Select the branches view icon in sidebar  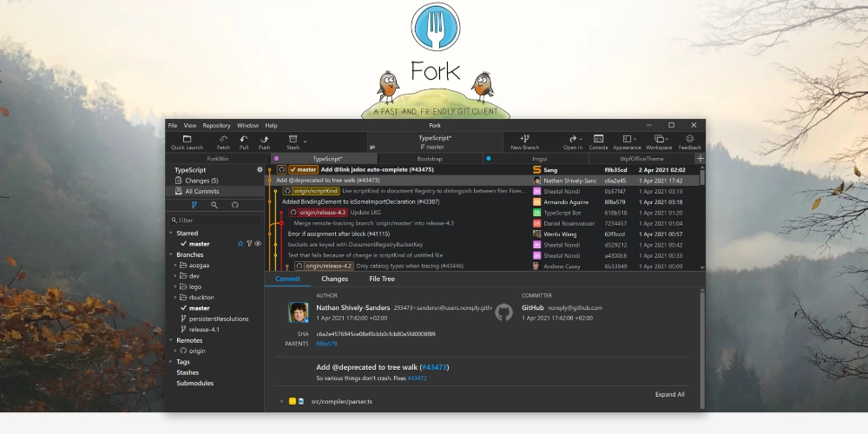[x=194, y=205]
